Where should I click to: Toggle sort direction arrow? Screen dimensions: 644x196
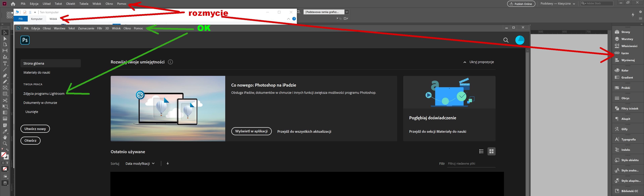point(168,163)
